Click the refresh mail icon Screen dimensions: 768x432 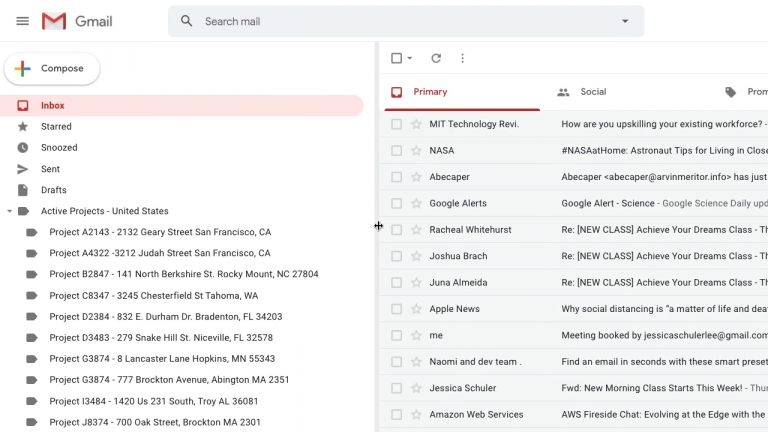(x=436, y=58)
